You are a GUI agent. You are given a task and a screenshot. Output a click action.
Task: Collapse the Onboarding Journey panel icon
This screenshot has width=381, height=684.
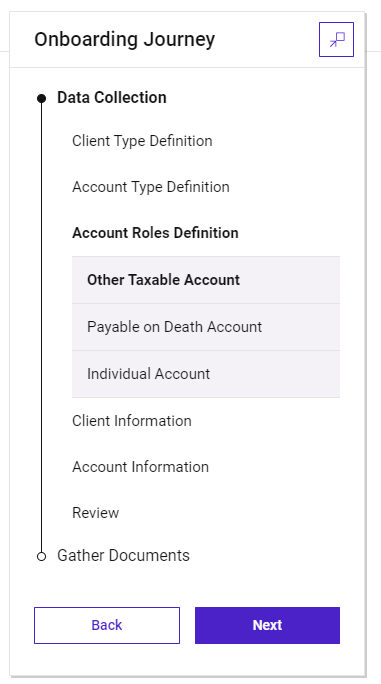(x=336, y=39)
